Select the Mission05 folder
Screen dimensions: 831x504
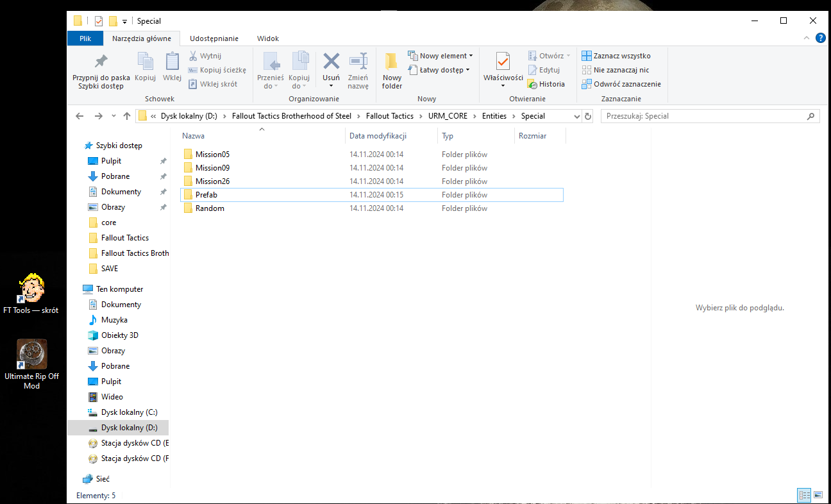(x=371, y=155)
